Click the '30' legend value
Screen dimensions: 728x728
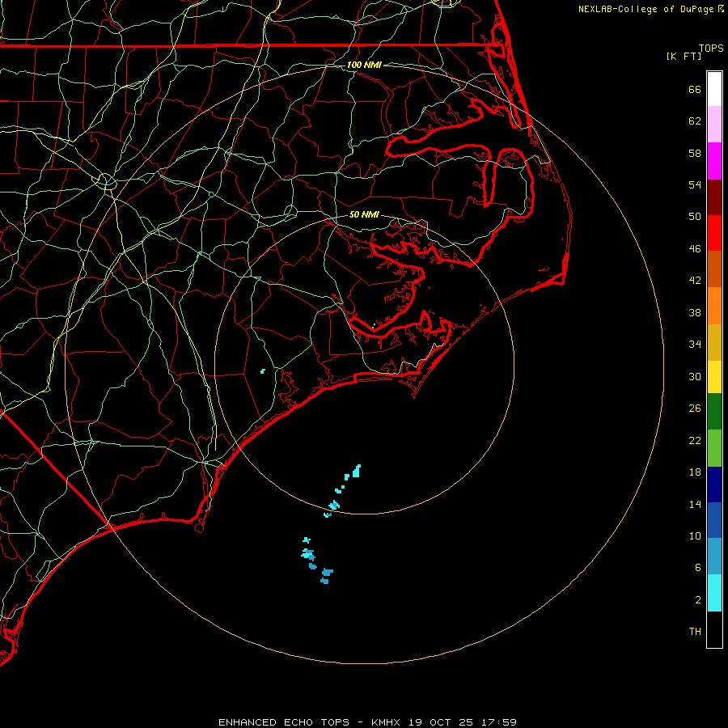[695, 376]
